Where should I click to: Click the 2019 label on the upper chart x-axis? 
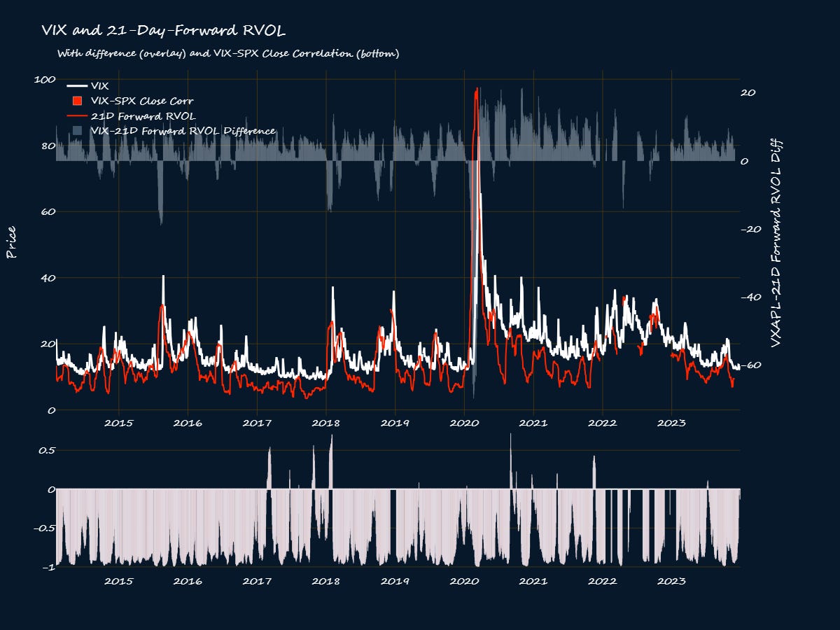click(x=395, y=423)
